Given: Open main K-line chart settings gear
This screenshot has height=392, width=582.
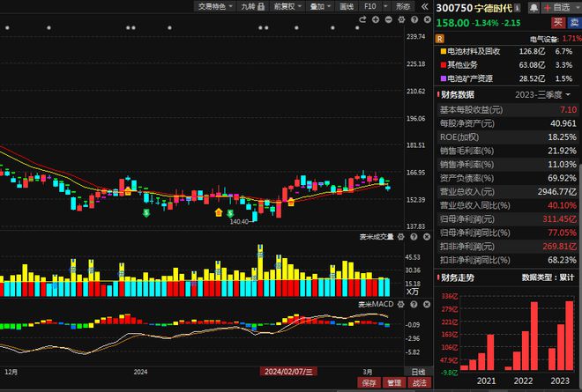Looking at the screenshot, I should coord(401,19).
